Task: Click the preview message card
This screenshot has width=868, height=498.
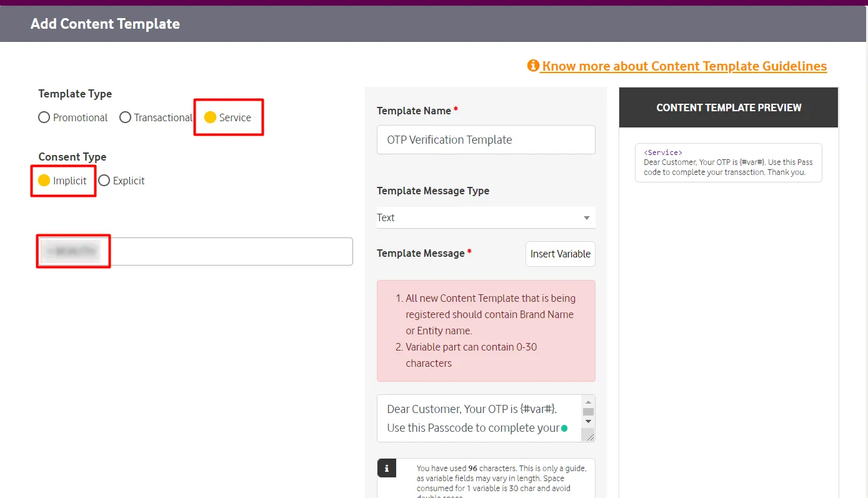Action: click(729, 162)
